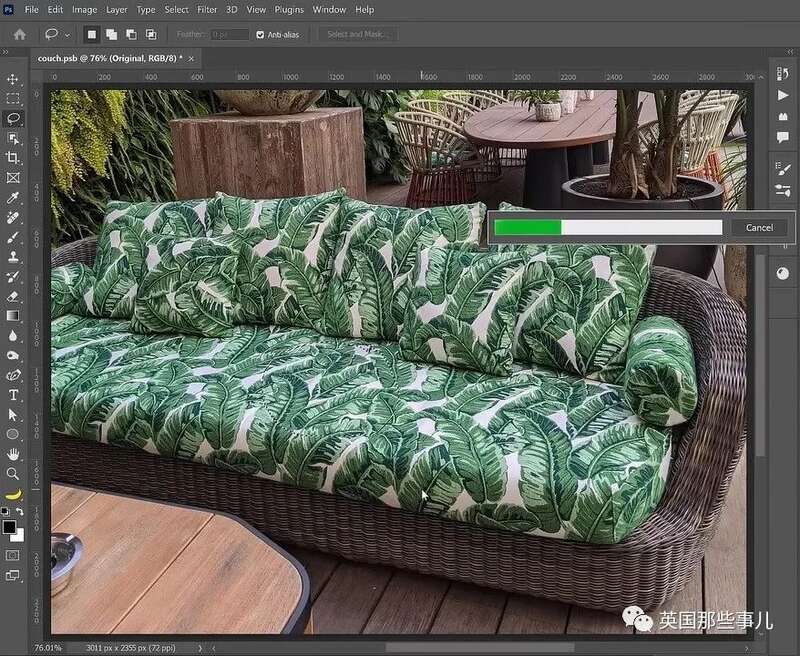
Task: Select the Eraser tool
Action: [13, 296]
